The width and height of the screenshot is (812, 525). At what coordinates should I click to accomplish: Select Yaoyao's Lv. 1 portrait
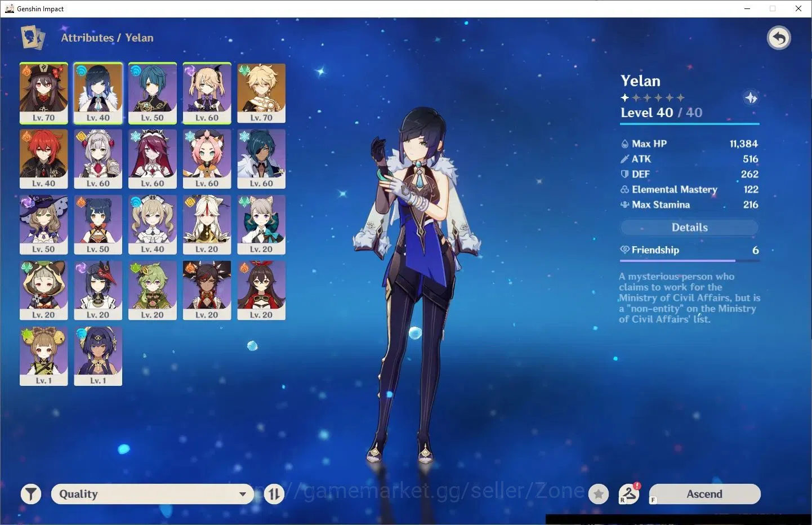click(x=44, y=356)
